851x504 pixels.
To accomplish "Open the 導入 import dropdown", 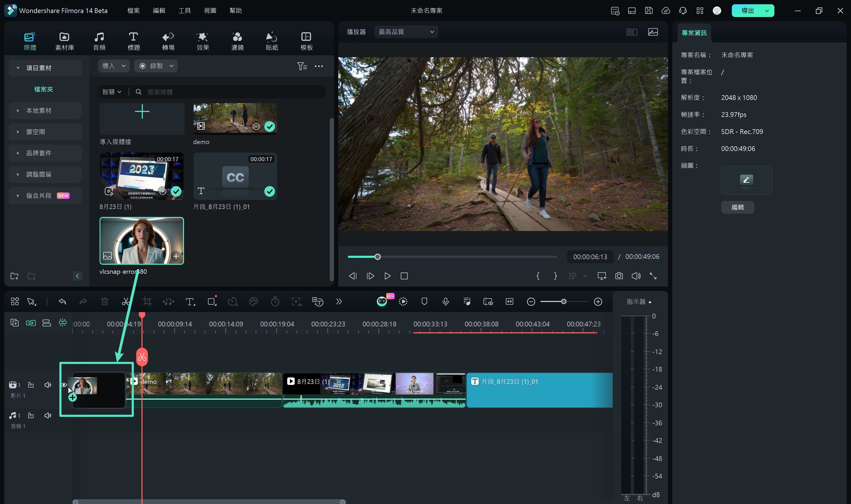I will pyautogui.click(x=114, y=66).
